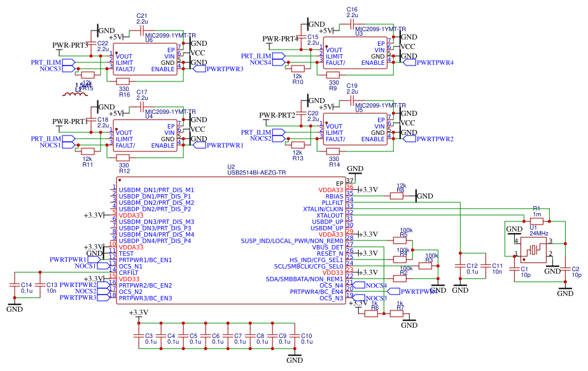Screen dimensions: 588x371
Task: Select resistor R13 12k symbol
Action: 298,145
